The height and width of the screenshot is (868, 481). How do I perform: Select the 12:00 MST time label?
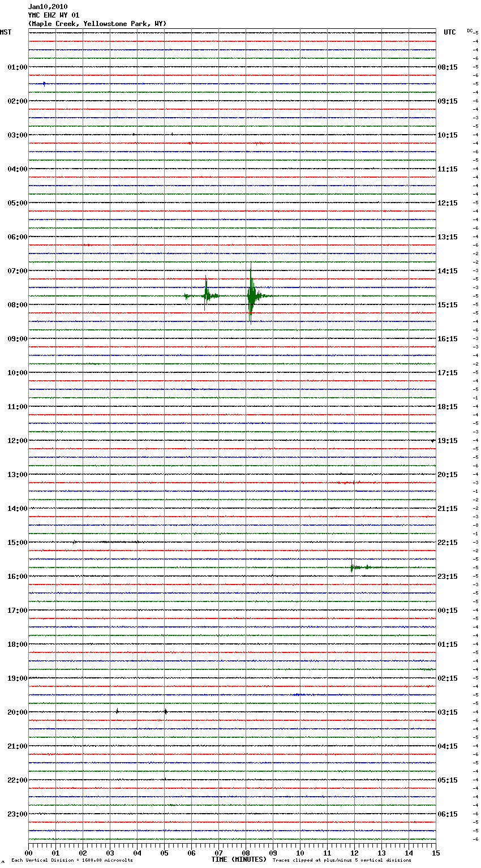[18, 441]
